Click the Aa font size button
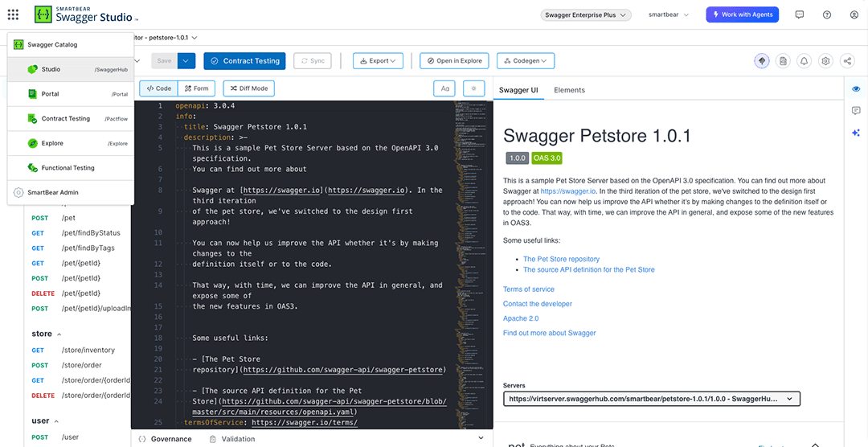Viewport: 868px width, 447px height. click(x=444, y=88)
